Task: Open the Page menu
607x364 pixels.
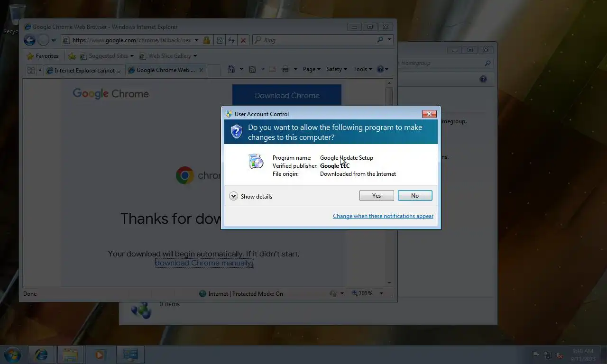Action: pyautogui.click(x=312, y=69)
